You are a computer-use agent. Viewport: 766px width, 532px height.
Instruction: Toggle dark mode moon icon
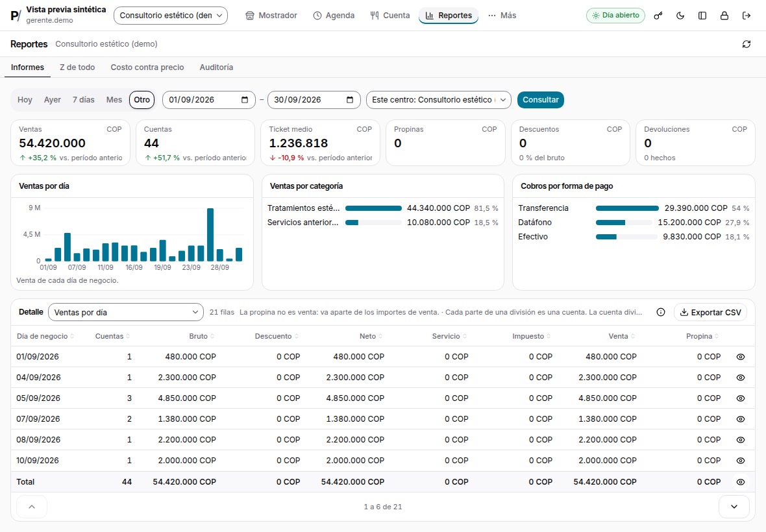pyautogui.click(x=680, y=16)
